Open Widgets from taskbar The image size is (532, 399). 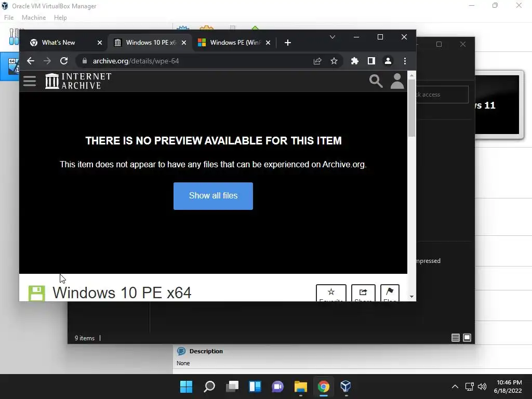click(255, 387)
